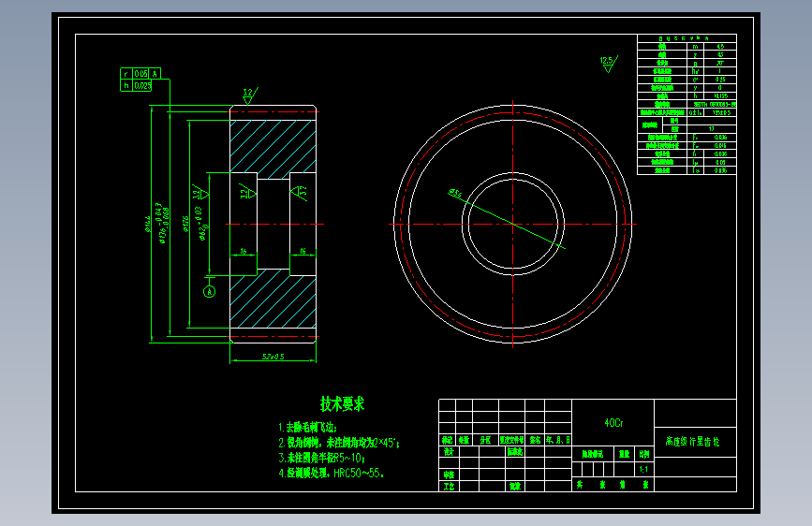Click the 重量 label in title block

pyautogui.click(x=625, y=454)
